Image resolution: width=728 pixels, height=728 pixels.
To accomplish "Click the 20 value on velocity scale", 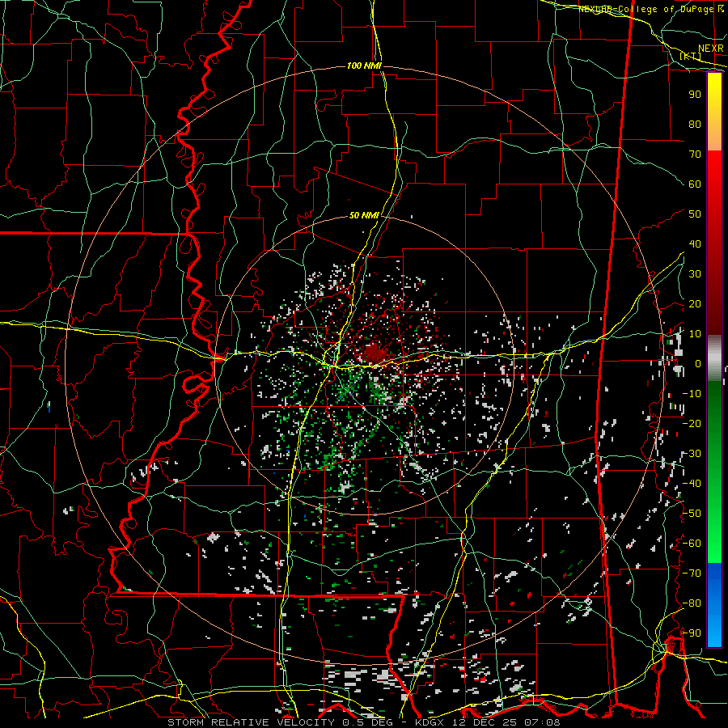I will coord(695,303).
